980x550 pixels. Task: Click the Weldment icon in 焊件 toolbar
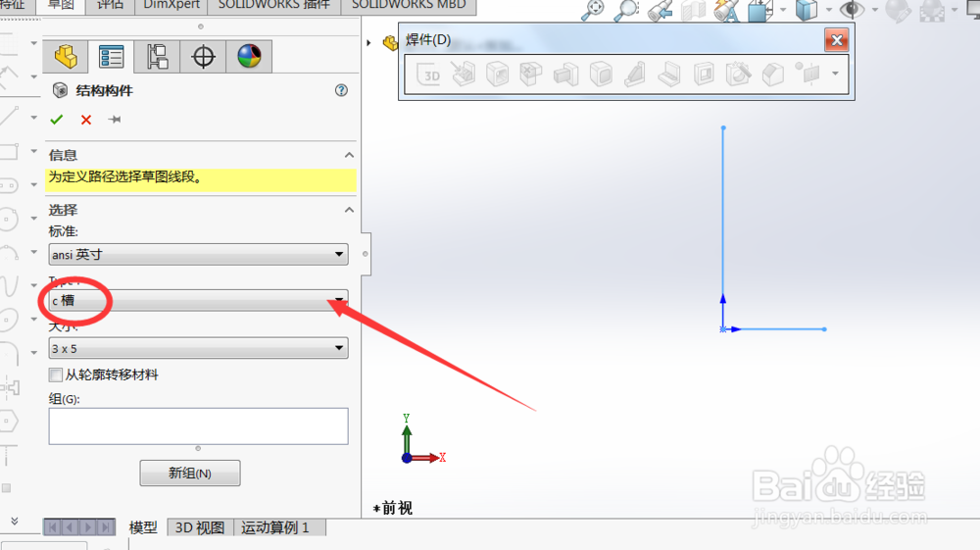tap(464, 75)
